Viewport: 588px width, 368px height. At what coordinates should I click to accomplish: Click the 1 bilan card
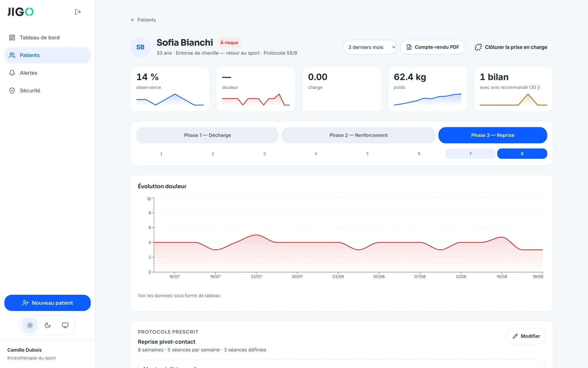pos(513,89)
